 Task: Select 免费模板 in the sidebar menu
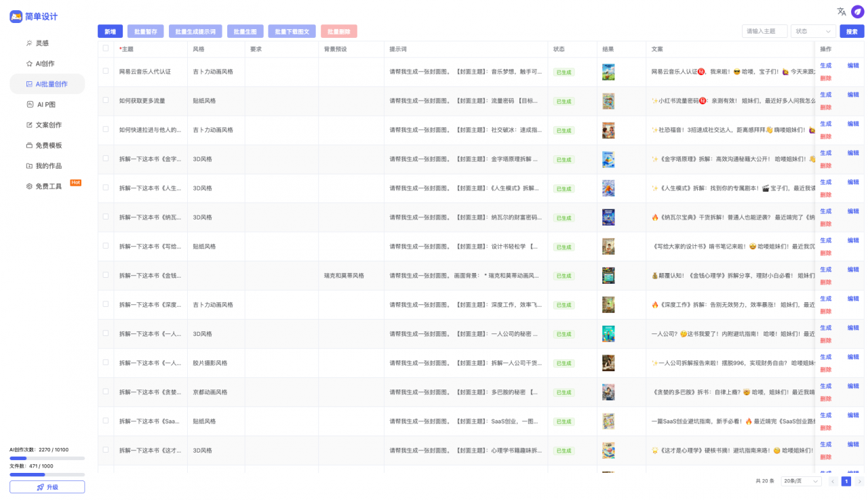48,146
